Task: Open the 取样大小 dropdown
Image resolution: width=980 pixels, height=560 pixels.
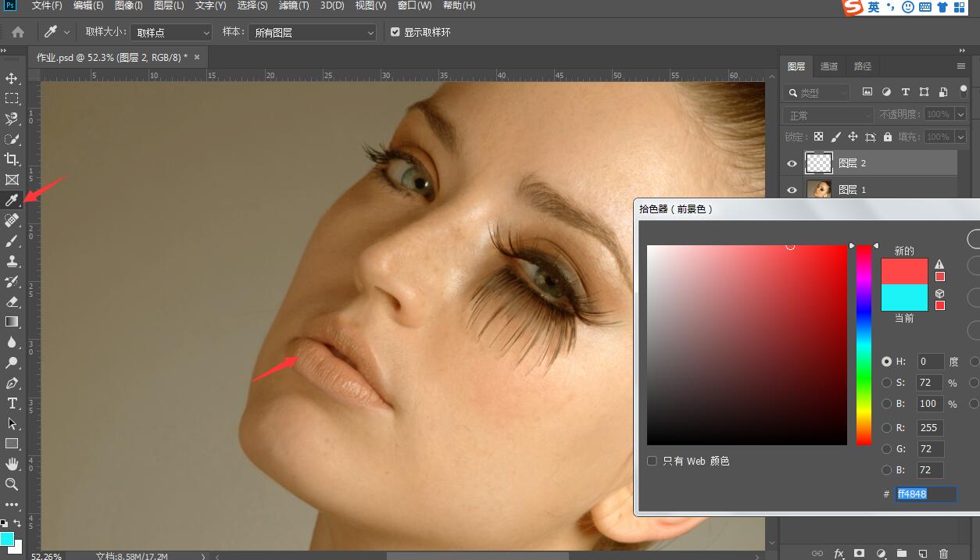Action: point(171,32)
